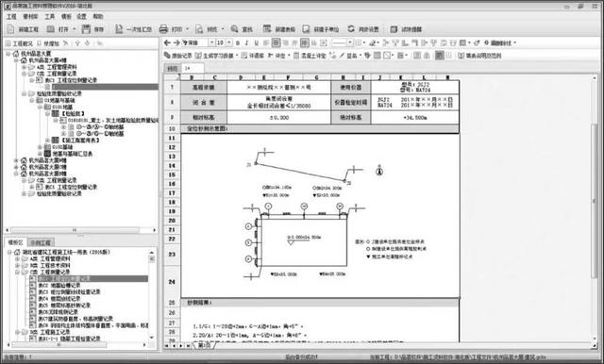This screenshot has height=364, width=604.
Task: Click the 同步设置 (sync settings) toolbar button
Action: [363, 29]
